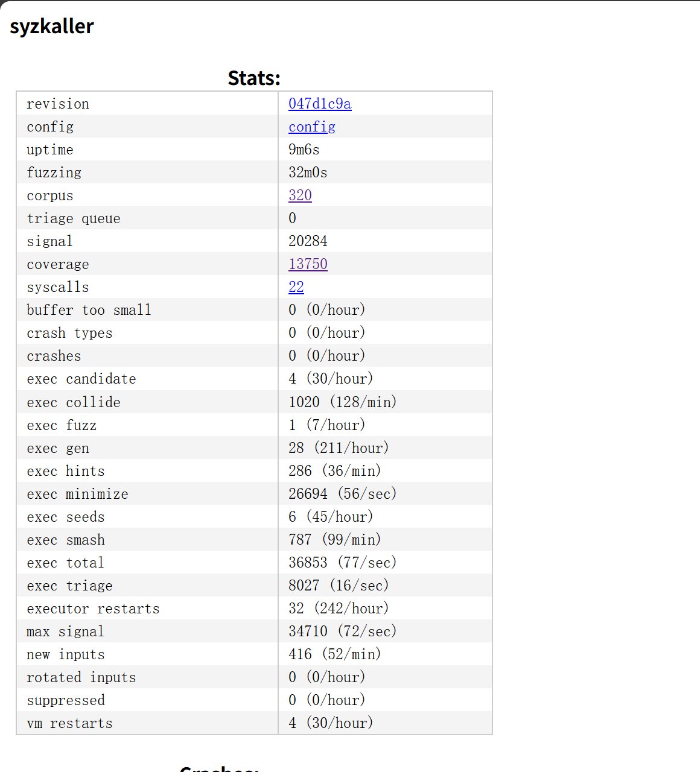Click the syzkaller page title

click(x=52, y=27)
